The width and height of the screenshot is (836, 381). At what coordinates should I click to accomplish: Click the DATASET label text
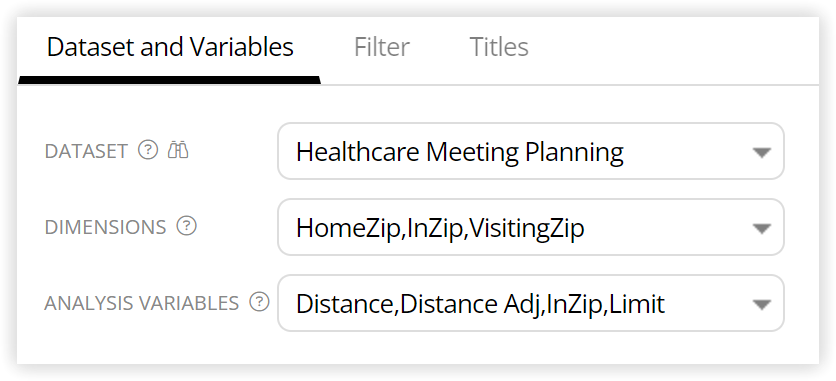(x=86, y=151)
